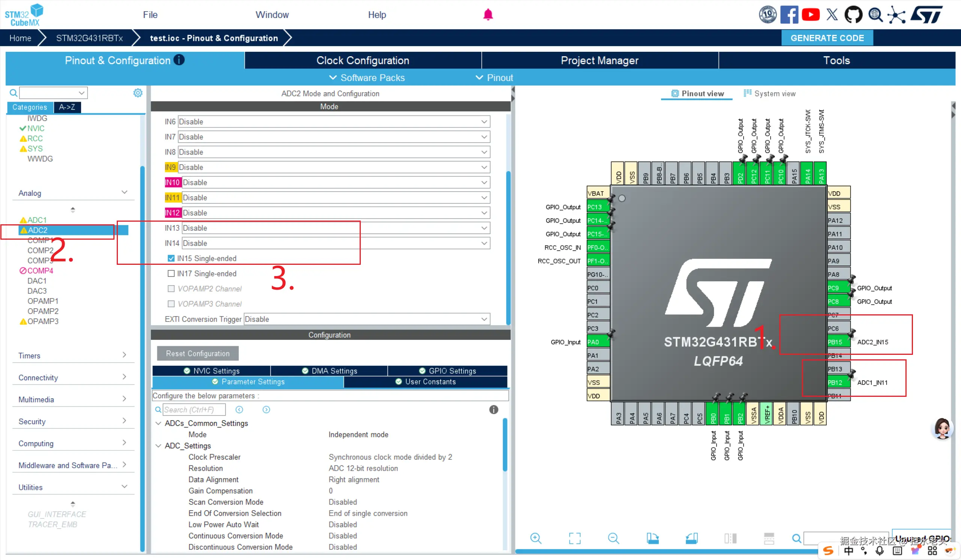Click the Mode panel vertical scrollbar
961x560 pixels.
[508, 248]
